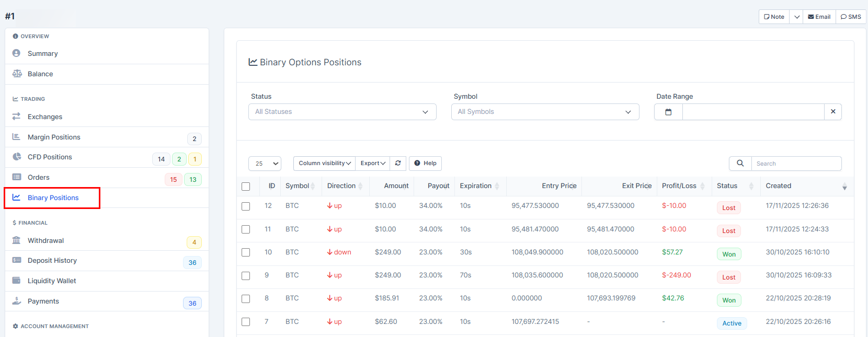Click the CFD Positions pie chart icon
868x337 pixels.
tap(17, 157)
